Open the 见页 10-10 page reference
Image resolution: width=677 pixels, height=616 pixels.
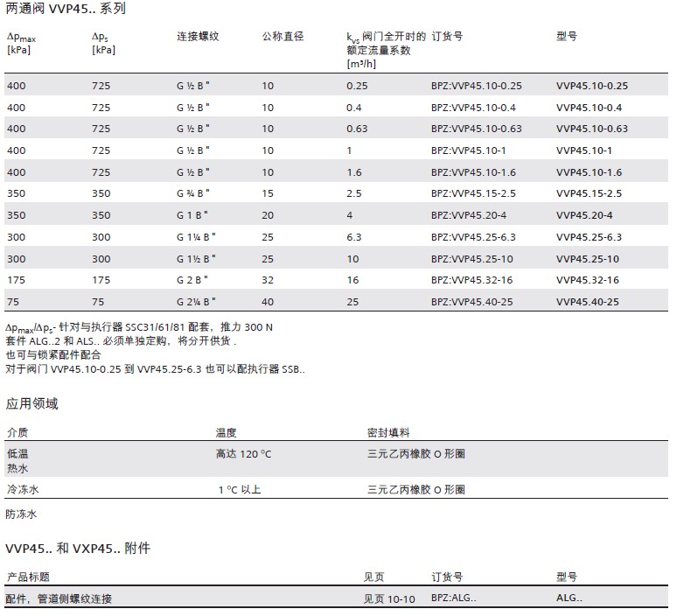389,599
